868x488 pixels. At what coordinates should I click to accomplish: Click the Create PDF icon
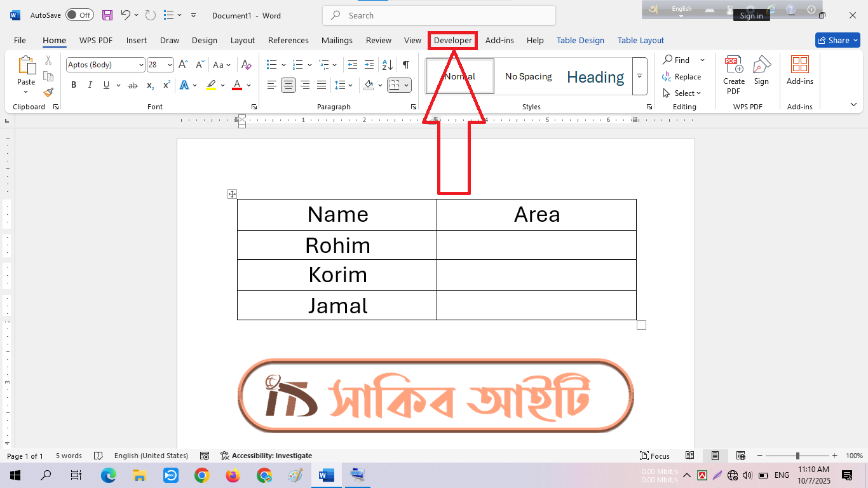[x=733, y=70]
